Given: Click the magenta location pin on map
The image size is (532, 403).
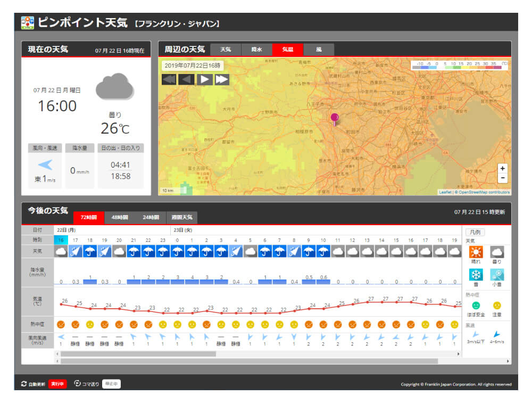Looking at the screenshot, I should [335, 118].
